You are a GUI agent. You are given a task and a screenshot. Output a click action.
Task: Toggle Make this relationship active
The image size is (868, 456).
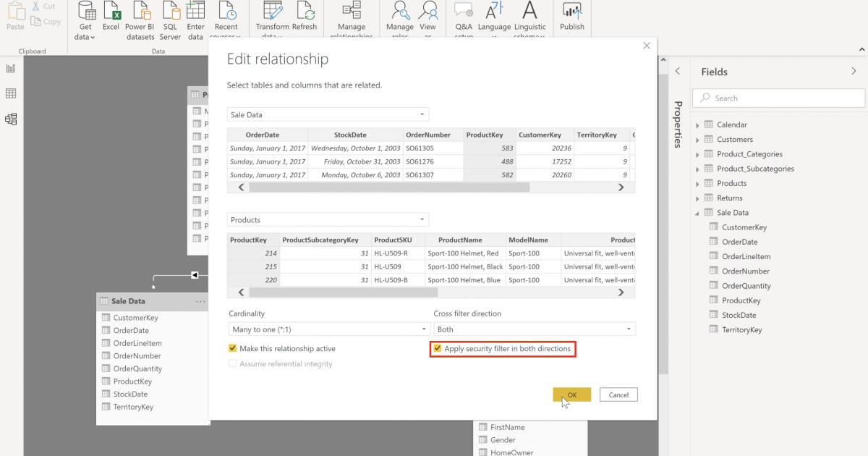pyautogui.click(x=233, y=348)
